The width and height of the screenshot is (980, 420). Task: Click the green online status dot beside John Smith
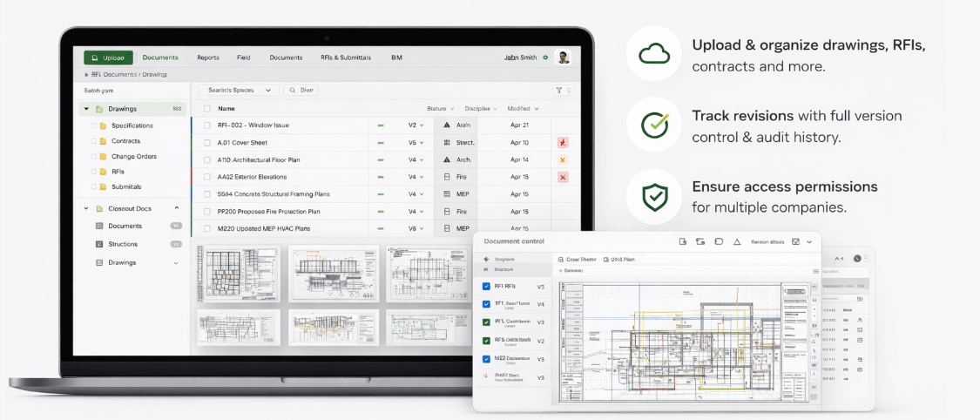point(545,58)
